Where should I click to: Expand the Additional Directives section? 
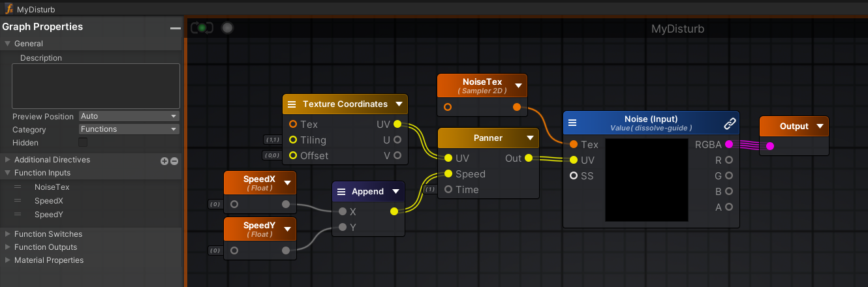pyautogui.click(x=8, y=160)
